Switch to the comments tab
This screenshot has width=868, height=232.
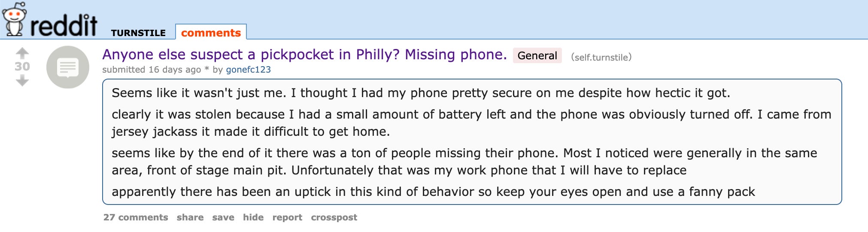pyautogui.click(x=211, y=33)
